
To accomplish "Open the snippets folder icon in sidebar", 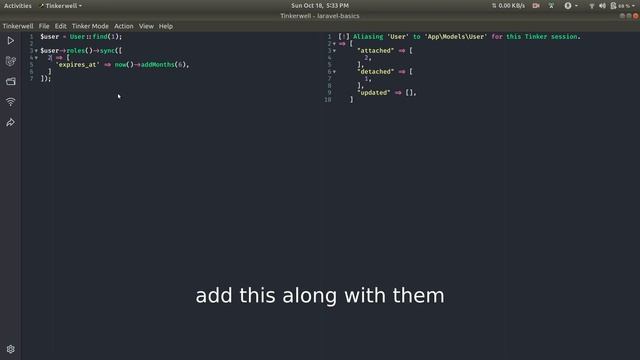I will pyautogui.click(x=11, y=82).
